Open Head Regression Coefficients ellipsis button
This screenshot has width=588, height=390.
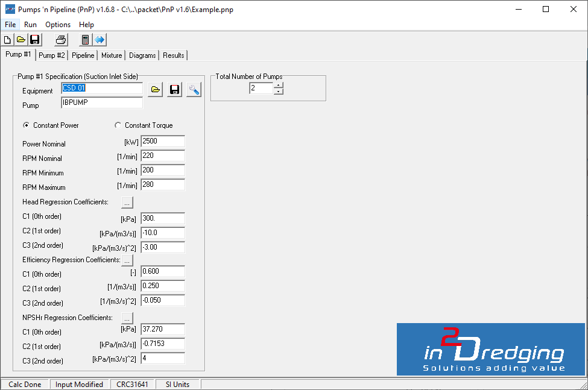click(127, 202)
